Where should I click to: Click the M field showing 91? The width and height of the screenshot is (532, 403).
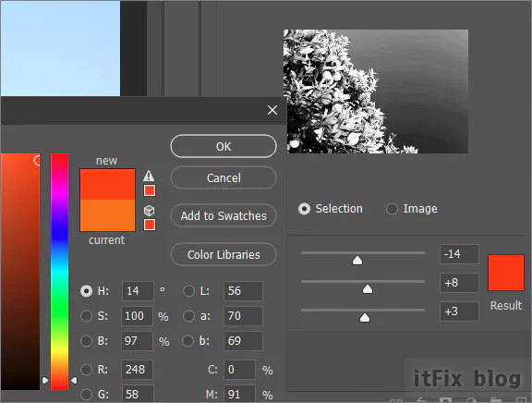click(239, 394)
